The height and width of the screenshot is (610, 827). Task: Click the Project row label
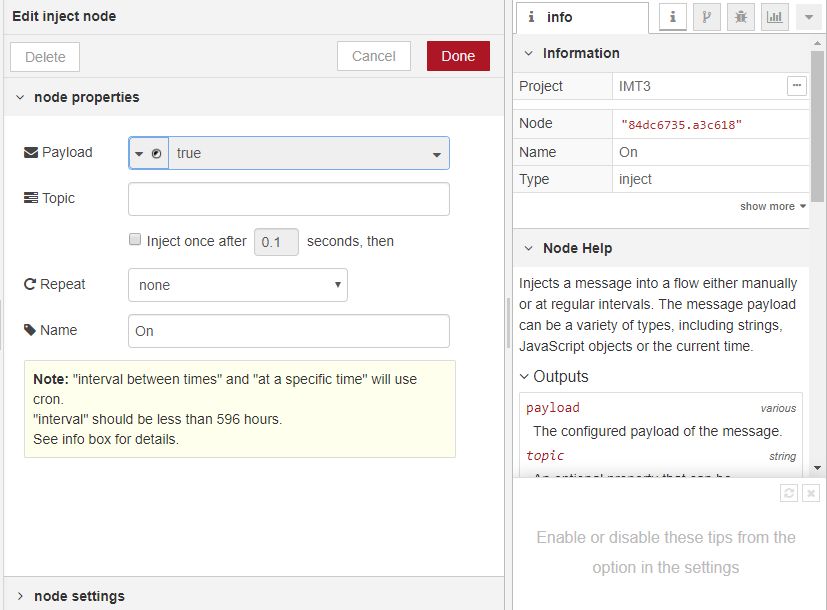[x=541, y=86]
